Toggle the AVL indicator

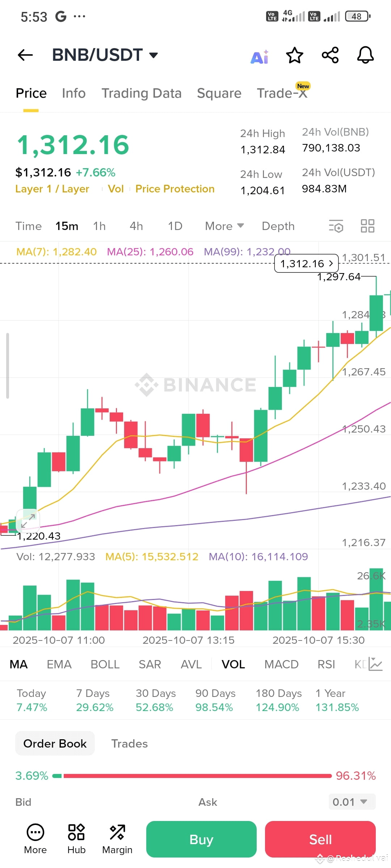point(191,664)
